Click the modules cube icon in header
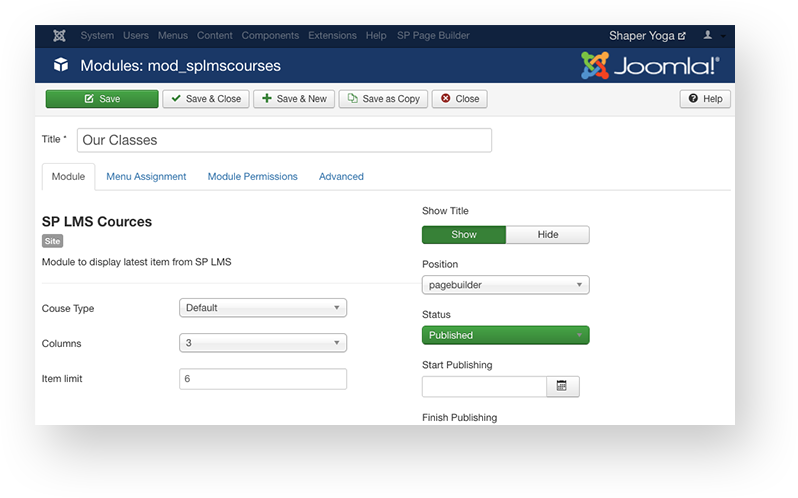 (61, 66)
